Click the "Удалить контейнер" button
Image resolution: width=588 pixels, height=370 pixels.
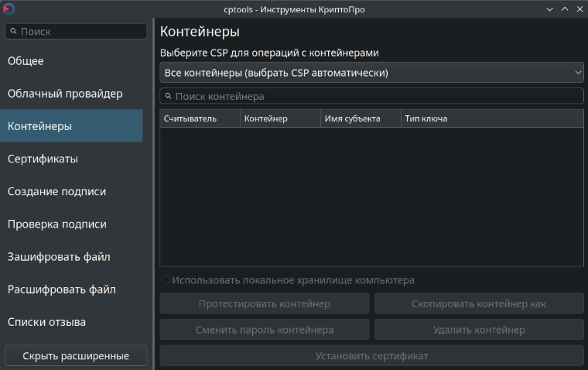[479, 330]
